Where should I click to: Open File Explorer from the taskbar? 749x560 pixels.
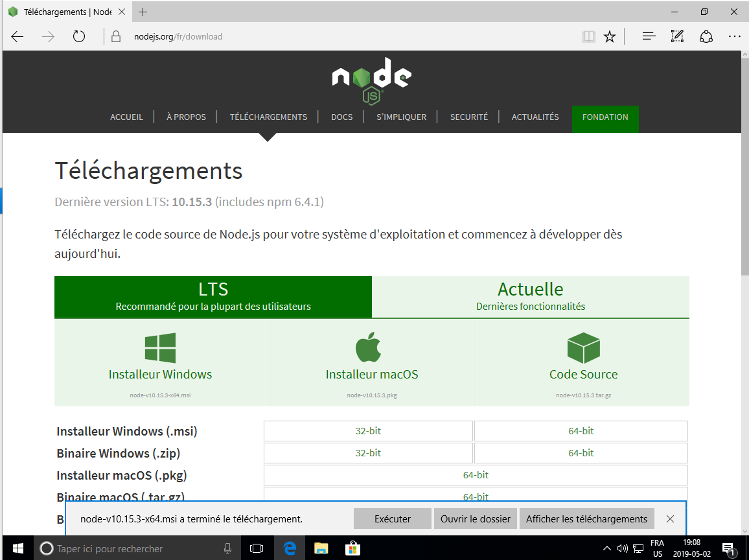321,548
